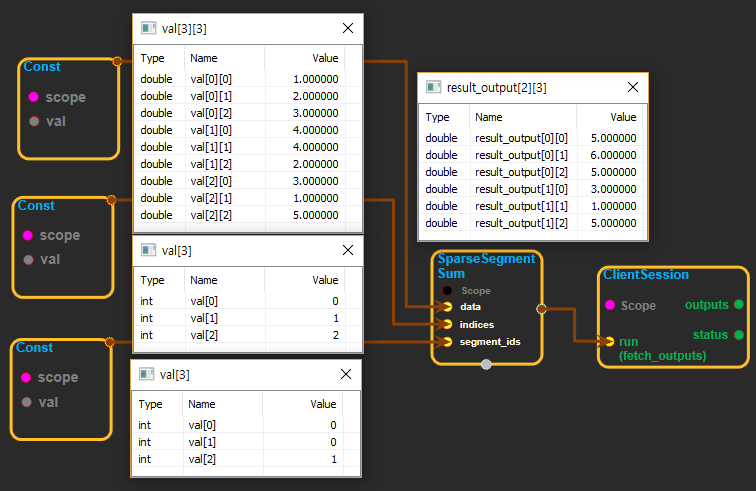Click the Type column header in bottom val[3] table
This screenshot has width=756, height=491.
point(150,404)
